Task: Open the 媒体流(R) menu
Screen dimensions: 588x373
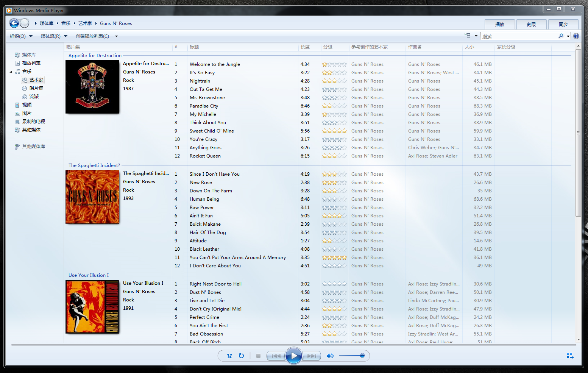Action: [54, 36]
